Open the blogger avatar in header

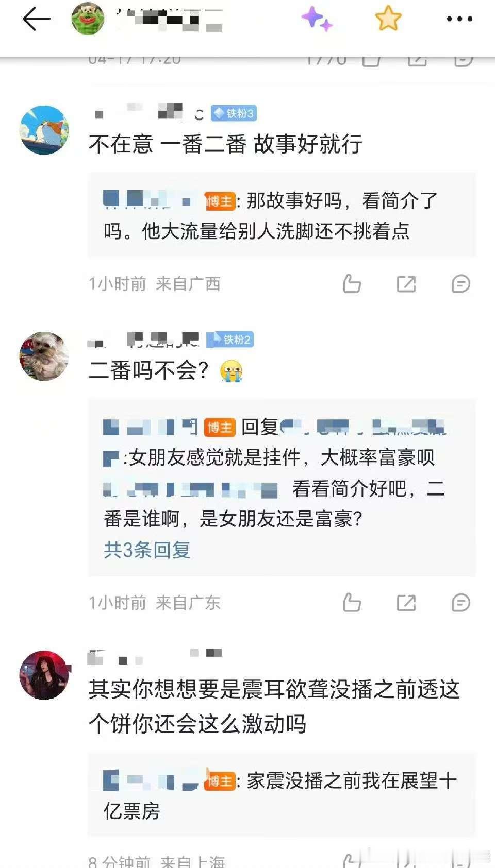tap(88, 19)
